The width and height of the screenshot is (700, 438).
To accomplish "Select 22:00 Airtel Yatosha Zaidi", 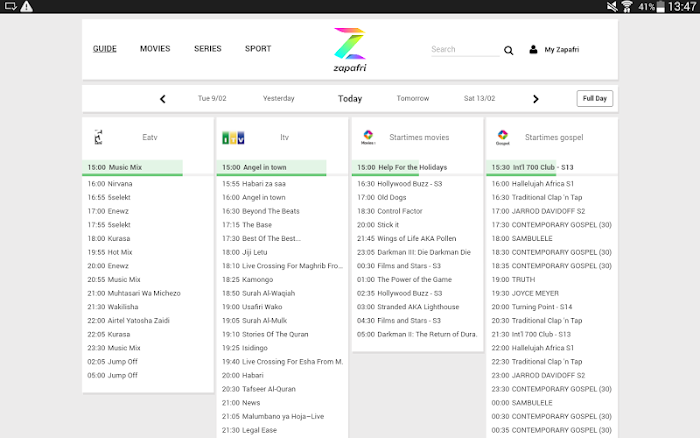I will [128, 321].
